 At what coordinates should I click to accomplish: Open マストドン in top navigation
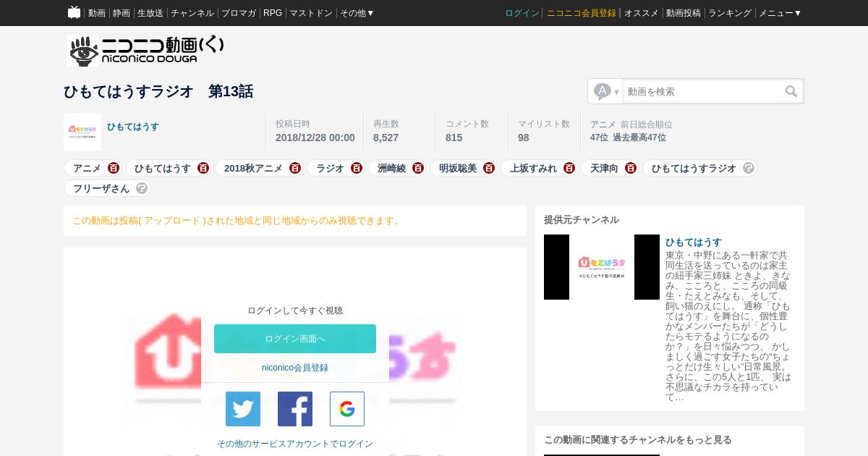311,13
